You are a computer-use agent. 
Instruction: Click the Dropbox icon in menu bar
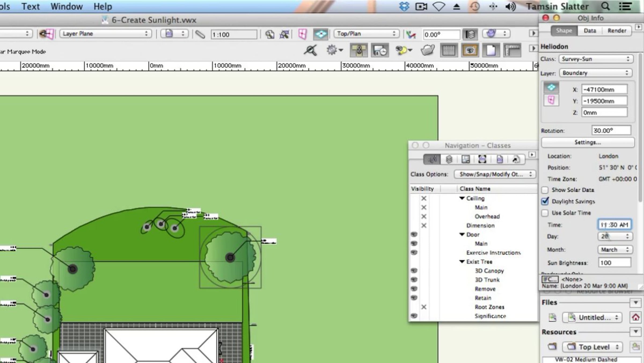404,6
